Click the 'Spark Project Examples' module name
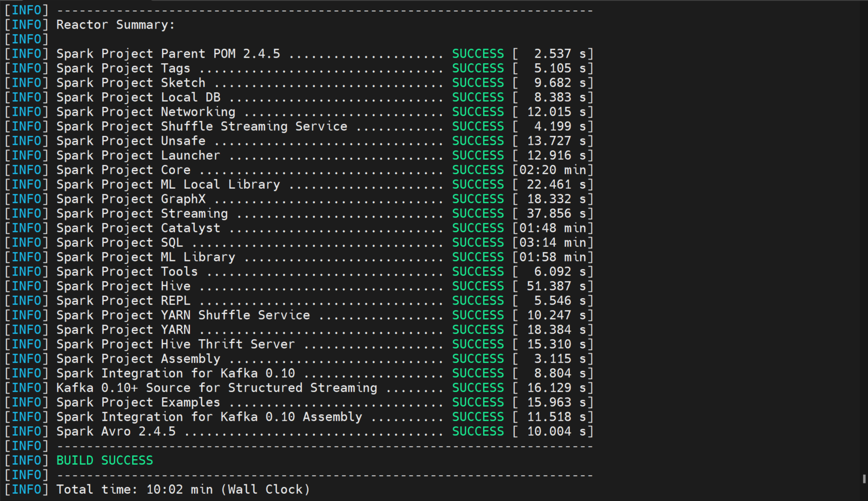Image resolution: width=868 pixels, height=501 pixels. (x=138, y=402)
